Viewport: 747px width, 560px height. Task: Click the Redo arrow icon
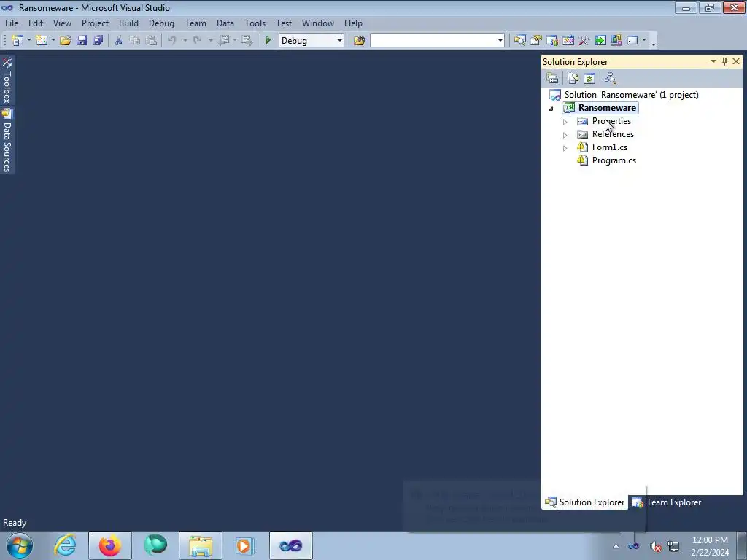click(x=197, y=41)
